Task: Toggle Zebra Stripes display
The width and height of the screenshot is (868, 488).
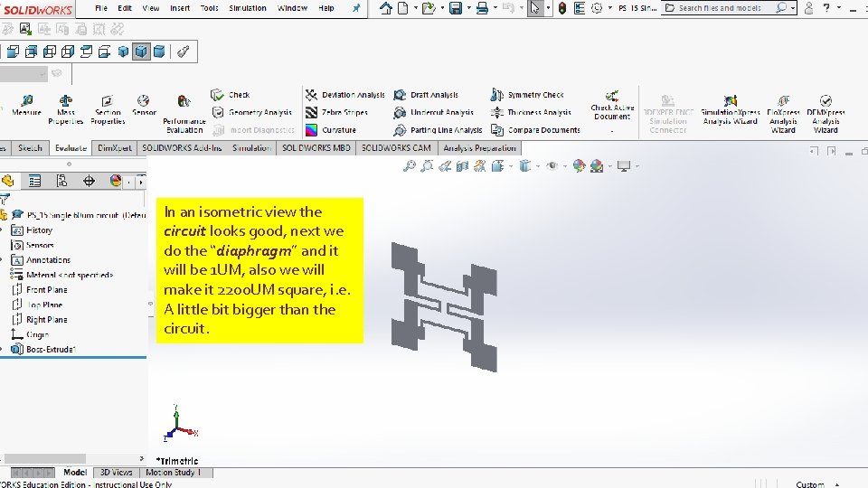Action: (336, 112)
